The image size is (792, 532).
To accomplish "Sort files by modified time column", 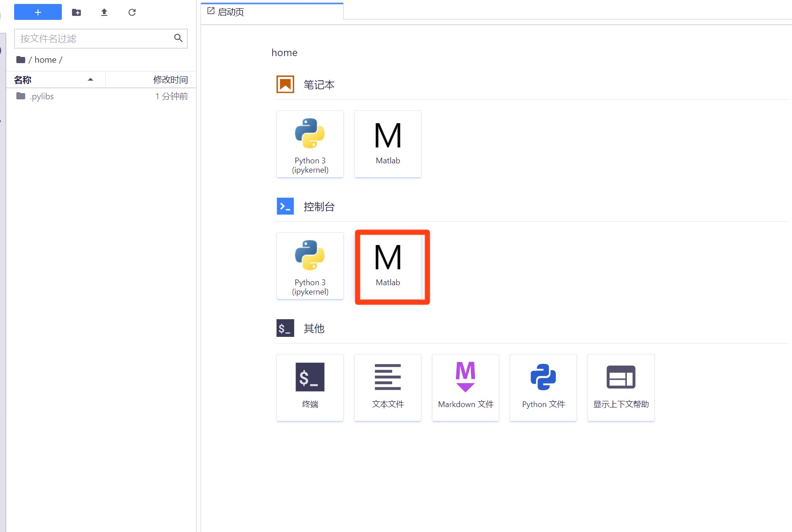I will pyautogui.click(x=170, y=80).
